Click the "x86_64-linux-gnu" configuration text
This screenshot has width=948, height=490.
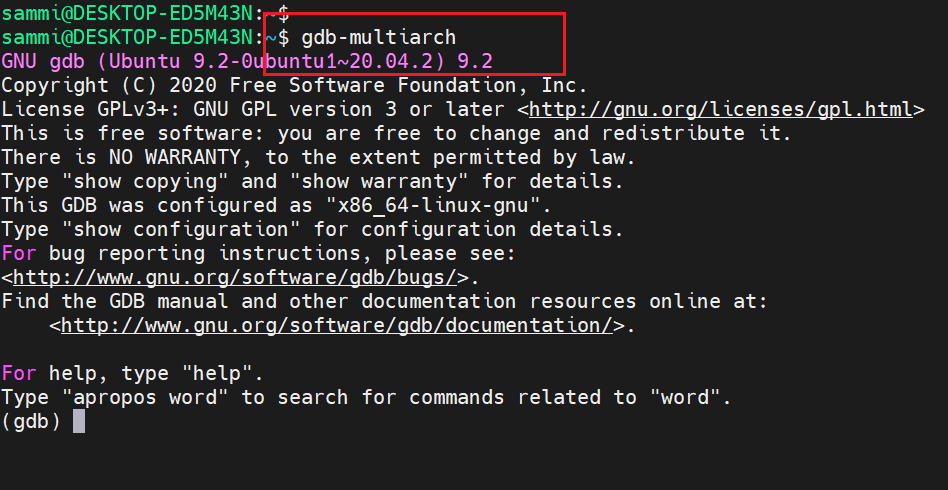point(432,205)
